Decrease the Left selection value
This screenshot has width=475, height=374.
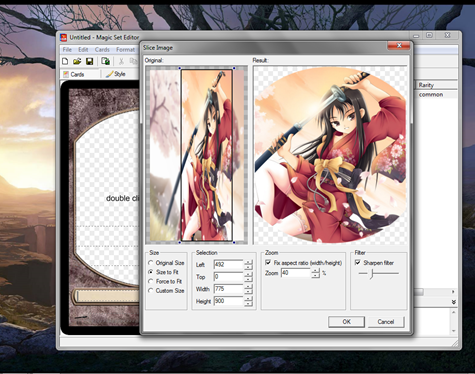point(248,267)
